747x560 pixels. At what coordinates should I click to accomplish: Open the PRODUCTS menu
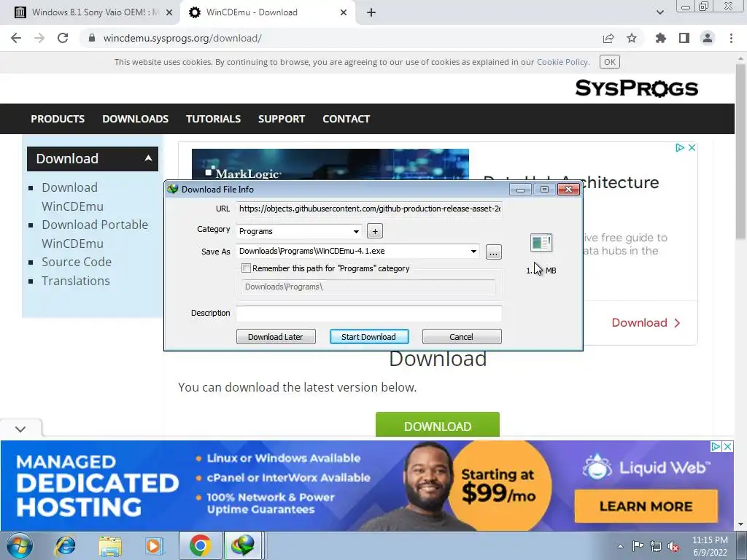tap(58, 119)
